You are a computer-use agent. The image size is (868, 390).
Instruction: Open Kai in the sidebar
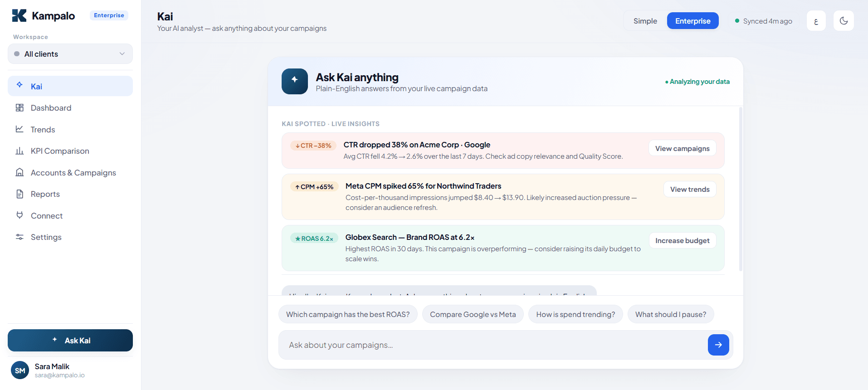(70, 86)
